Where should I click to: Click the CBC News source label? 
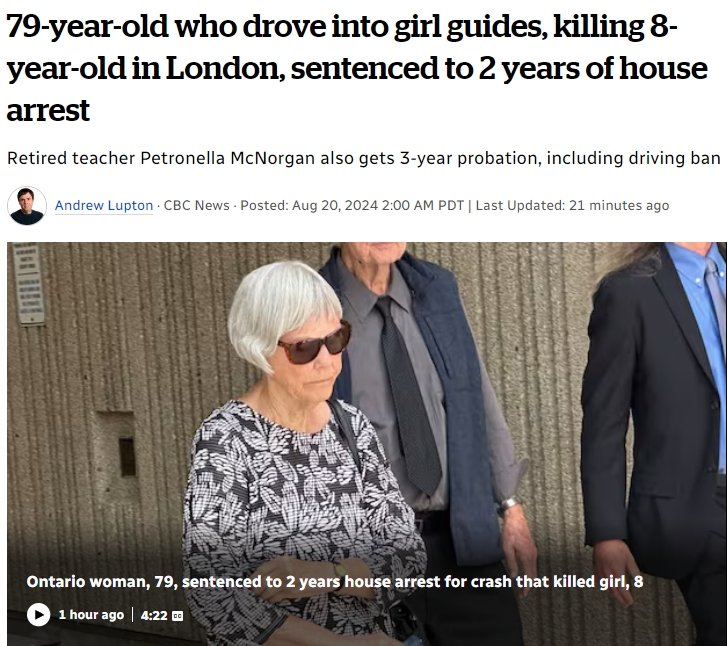pos(197,205)
